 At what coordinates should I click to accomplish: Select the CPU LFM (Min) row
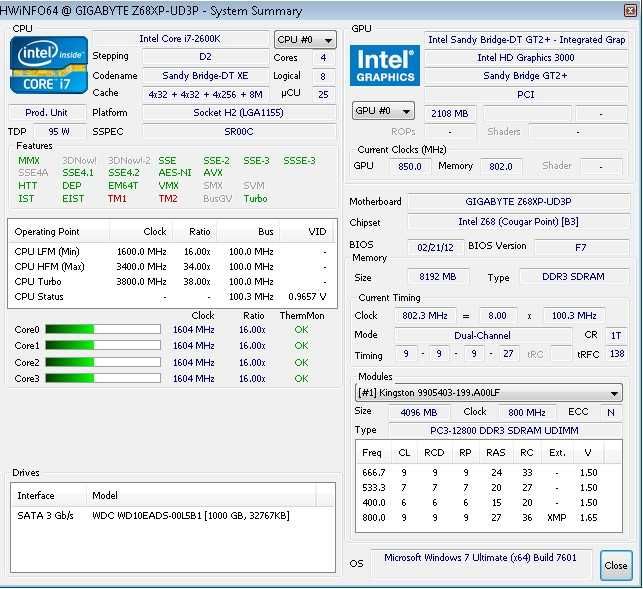click(172, 251)
